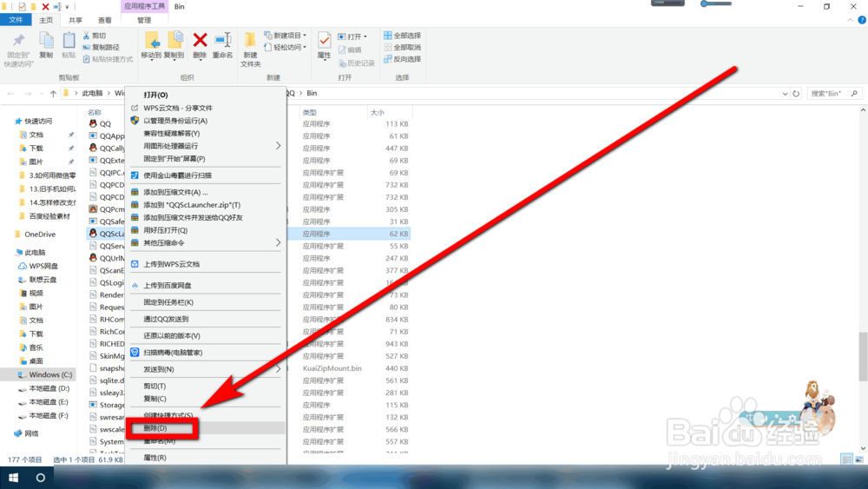Viewport: 868px width, 489px height.
Task: Switch to the Manage (管理) tab
Action: pos(144,20)
